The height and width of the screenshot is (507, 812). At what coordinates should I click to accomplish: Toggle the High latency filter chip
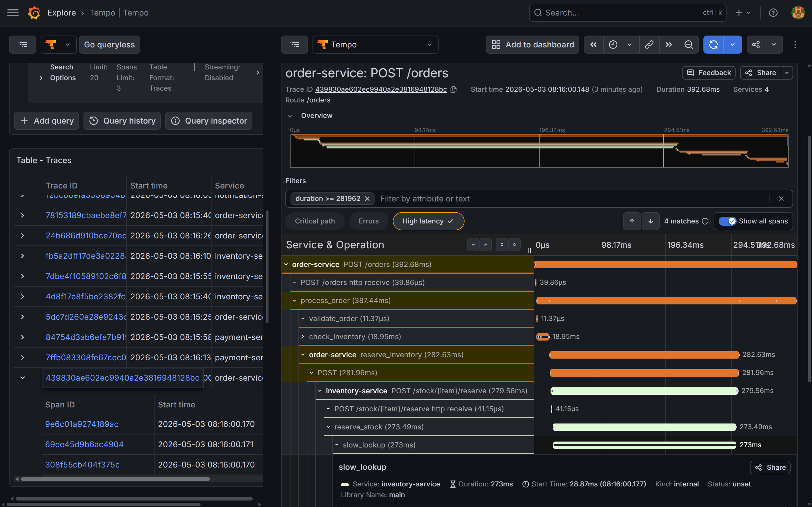tap(428, 221)
